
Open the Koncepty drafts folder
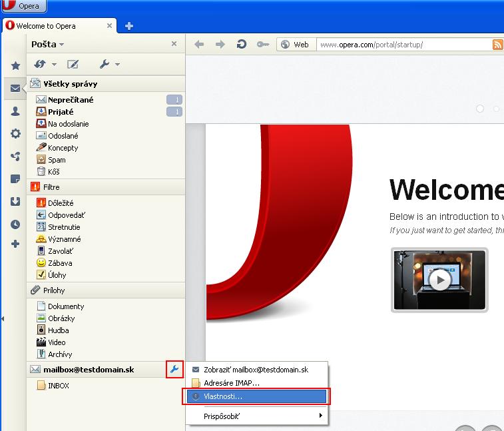point(106,148)
